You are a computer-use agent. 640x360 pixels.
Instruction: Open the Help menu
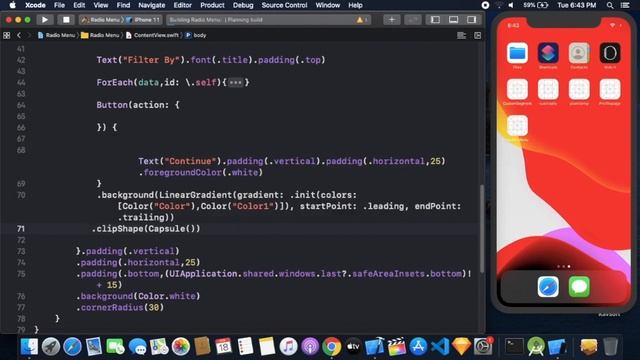click(355, 5)
